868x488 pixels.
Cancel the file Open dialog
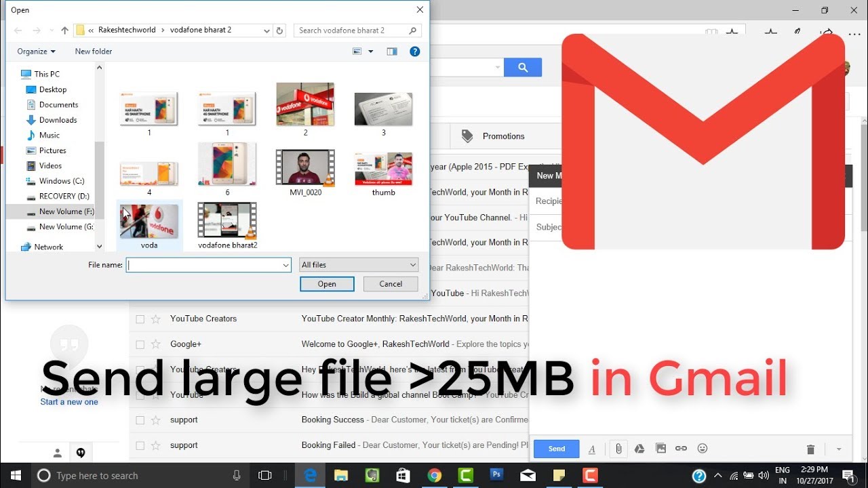[391, 284]
